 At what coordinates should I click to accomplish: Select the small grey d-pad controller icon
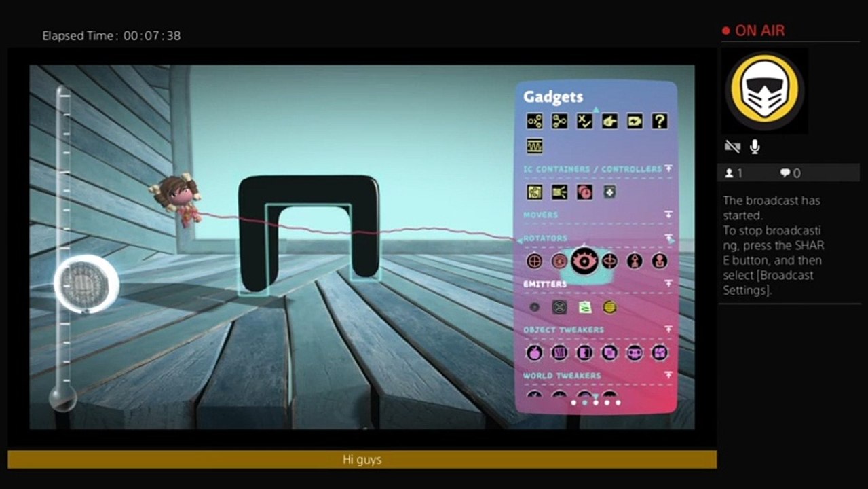pyautogui.click(x=609, y=192)
